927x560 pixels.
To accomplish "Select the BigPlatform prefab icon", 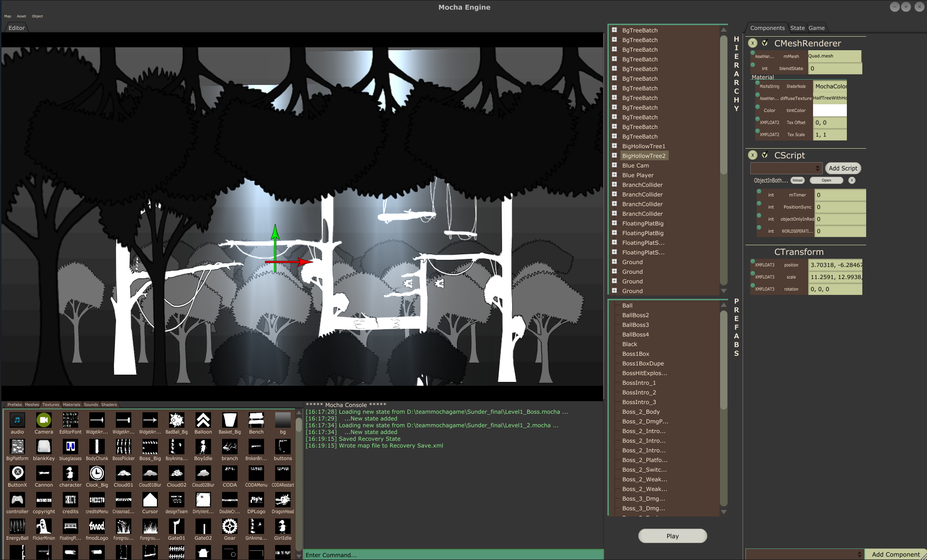I will (x=17, y=447).
